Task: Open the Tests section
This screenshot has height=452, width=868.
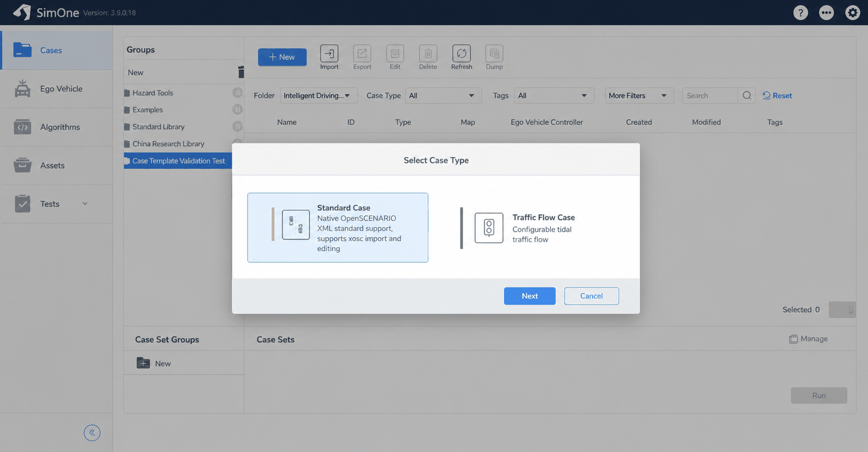Action: pyautogui.click(x=57, y=204)
